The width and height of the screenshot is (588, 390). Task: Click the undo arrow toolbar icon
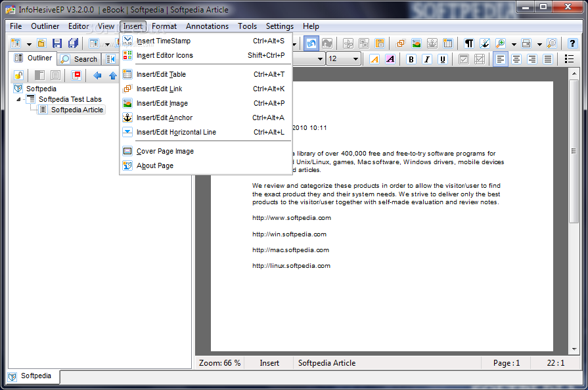(x=311, y=43)
